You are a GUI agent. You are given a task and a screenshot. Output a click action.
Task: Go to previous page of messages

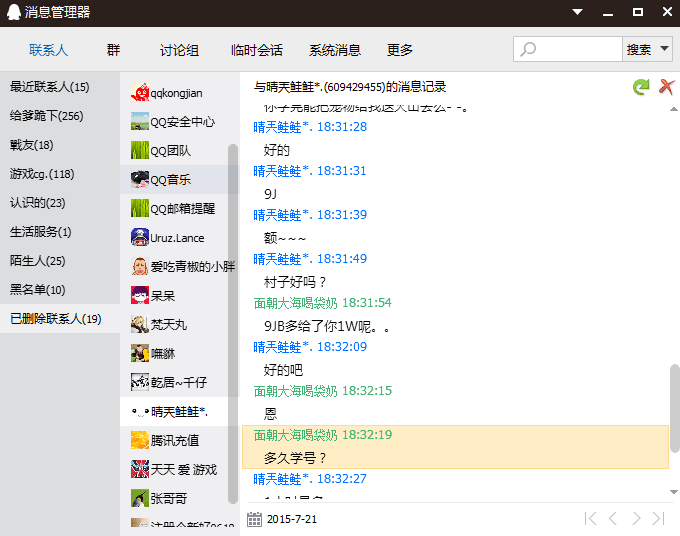(613, 518)
